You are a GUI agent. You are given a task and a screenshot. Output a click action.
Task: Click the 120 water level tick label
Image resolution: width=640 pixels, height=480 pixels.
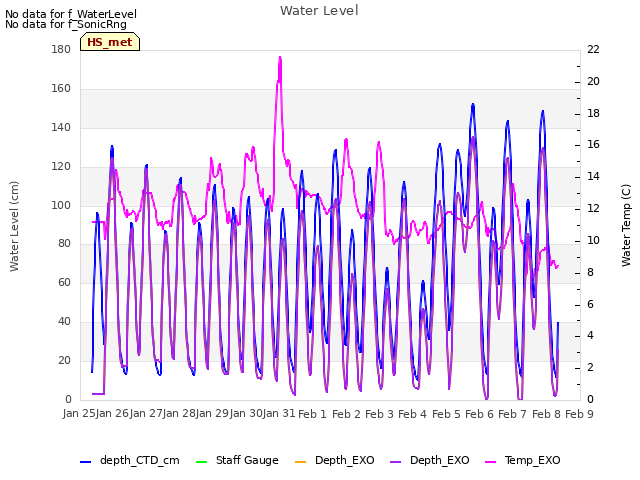tap(61, 167)
